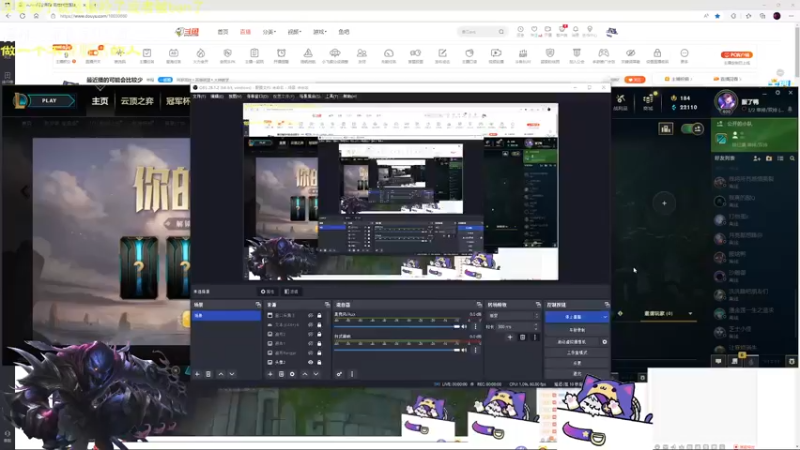Screen dimensions: 800x450
Task: Expand suggested players dropdown in League lobby
Action: pyautogui.click(x=690, y=313)
